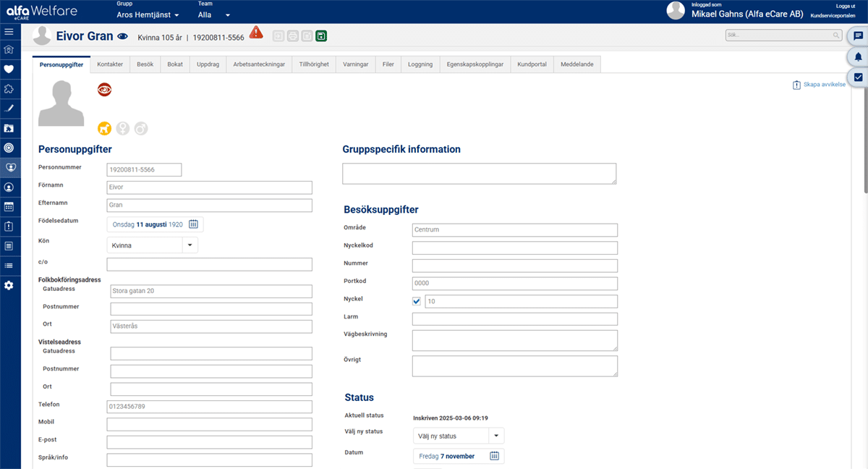Switch to the Kontakter tab
The width and height of the screenshot is (868, 469).
point(109,64)
